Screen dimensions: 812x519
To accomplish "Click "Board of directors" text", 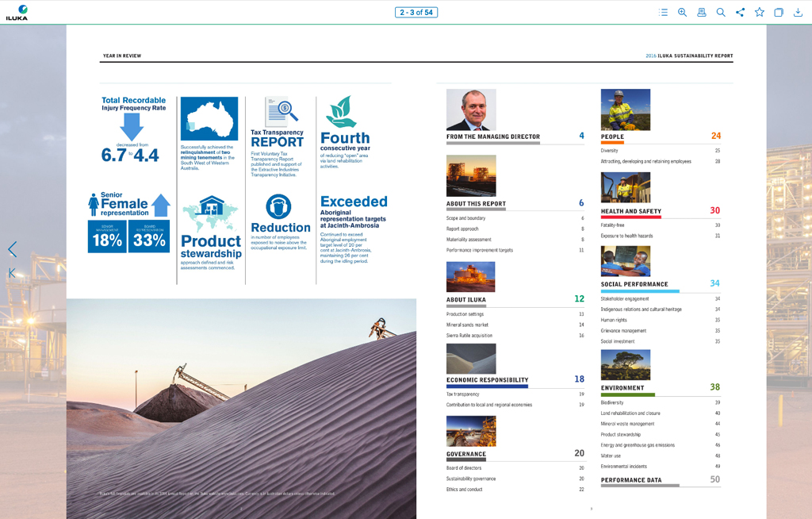I will [464, 468].
